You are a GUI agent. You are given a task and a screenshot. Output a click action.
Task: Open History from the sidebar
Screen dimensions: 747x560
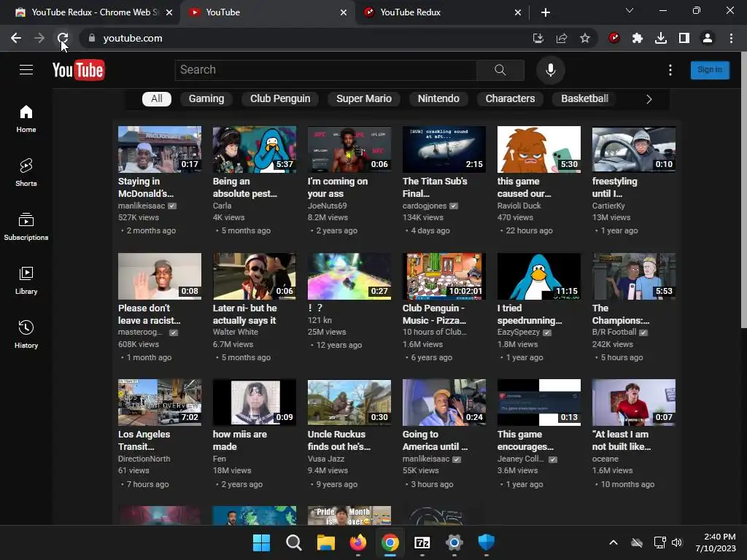pyautogui.click(x=26, y=334)
